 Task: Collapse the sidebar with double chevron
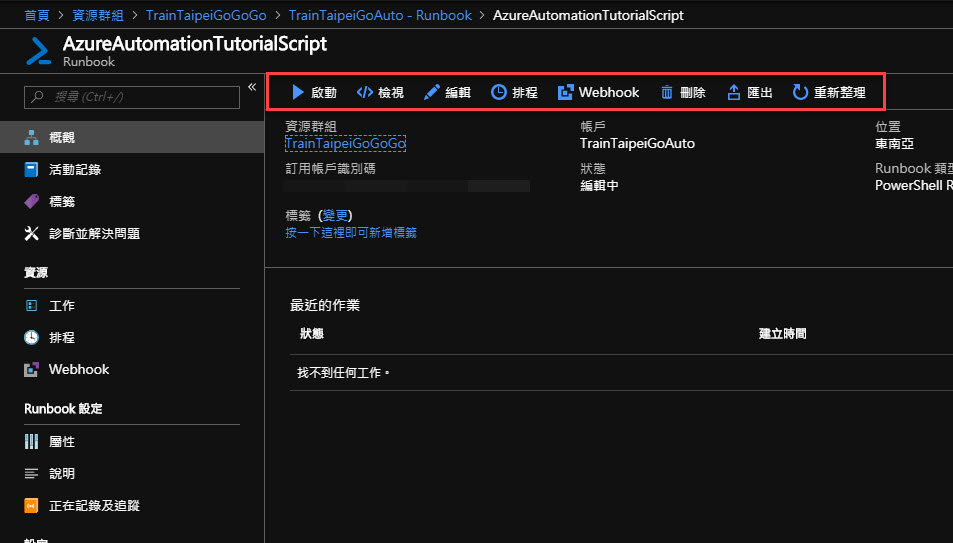point(252,87)
